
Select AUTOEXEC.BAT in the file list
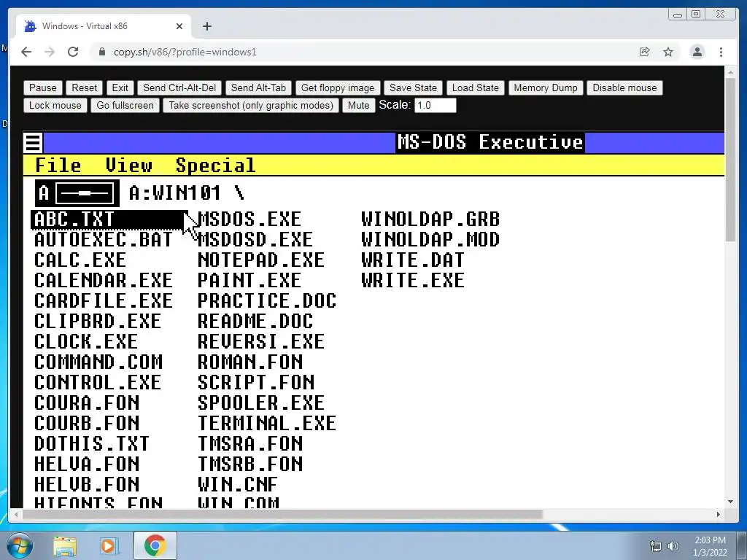(x=104, y=239)
